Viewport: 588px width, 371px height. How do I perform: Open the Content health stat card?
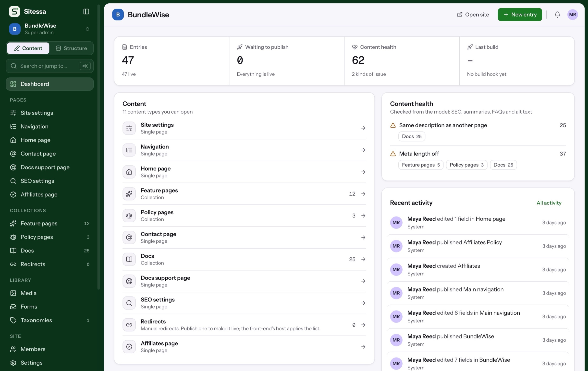point(402,61)
